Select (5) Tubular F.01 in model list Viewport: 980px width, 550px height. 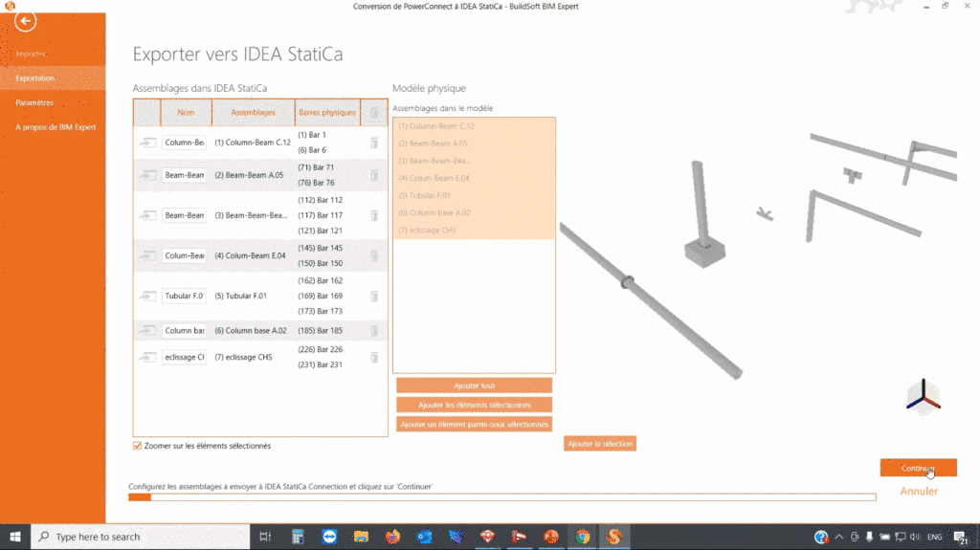pos(474,196)
